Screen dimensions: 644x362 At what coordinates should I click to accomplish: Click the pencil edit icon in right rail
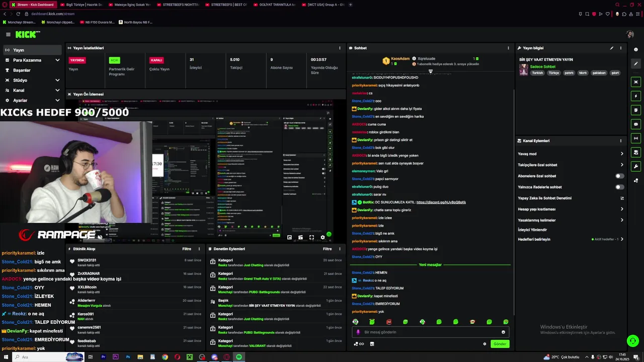point(636,64)
